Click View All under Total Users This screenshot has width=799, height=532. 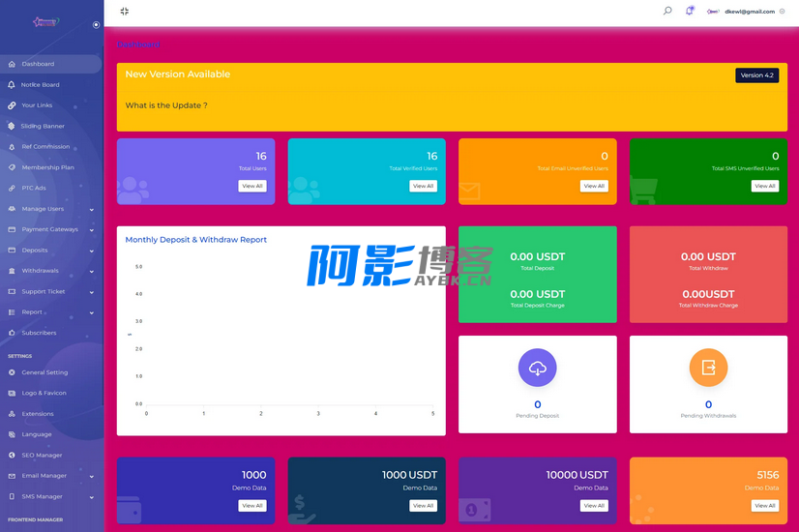pos(252,186)
